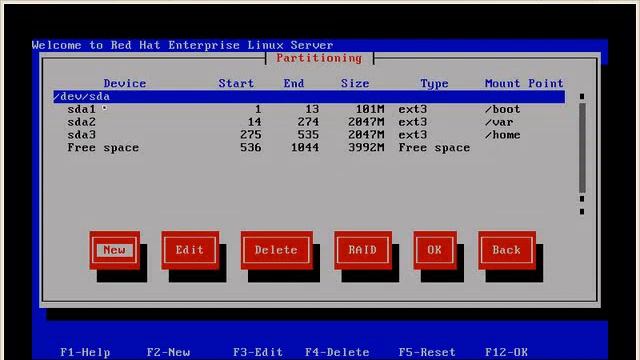Click the /home mount point cell

coord(502,135)
